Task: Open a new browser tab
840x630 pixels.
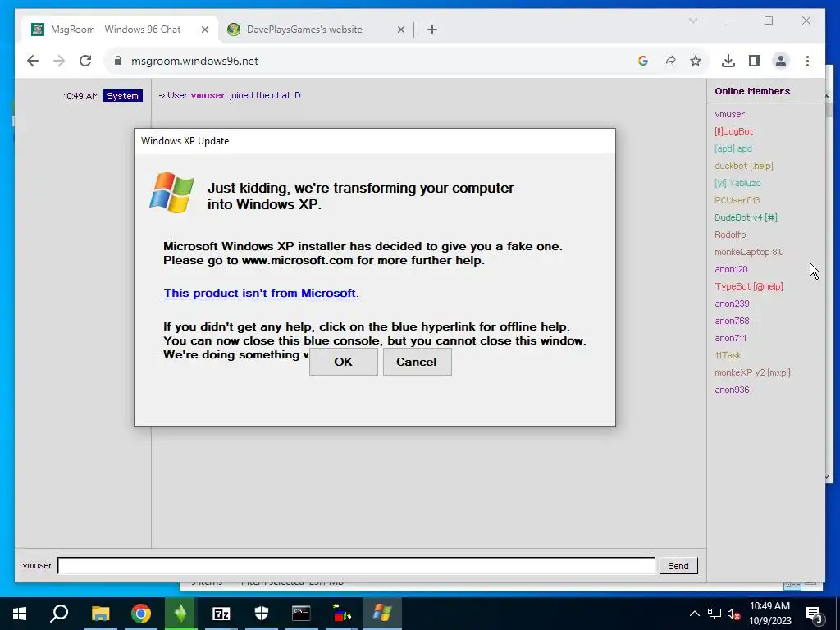Action: (x=432, y=30)
